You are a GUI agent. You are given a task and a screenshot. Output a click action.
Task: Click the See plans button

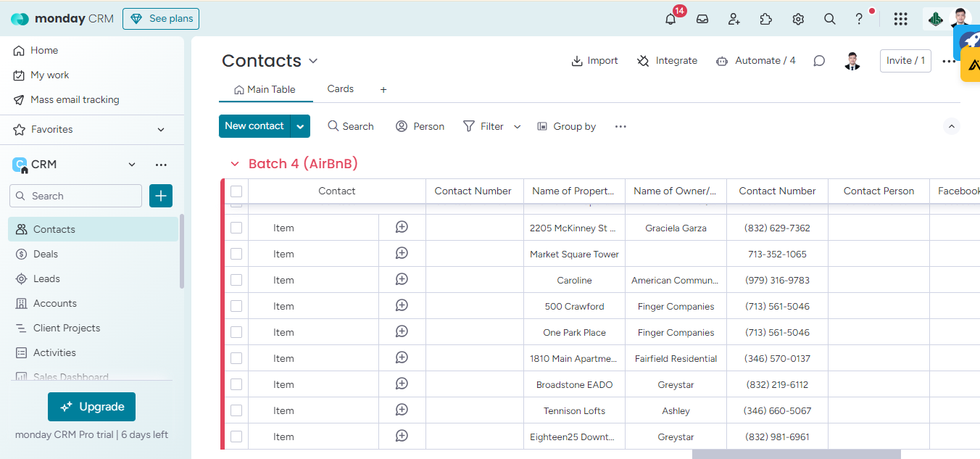click(161, 19)
